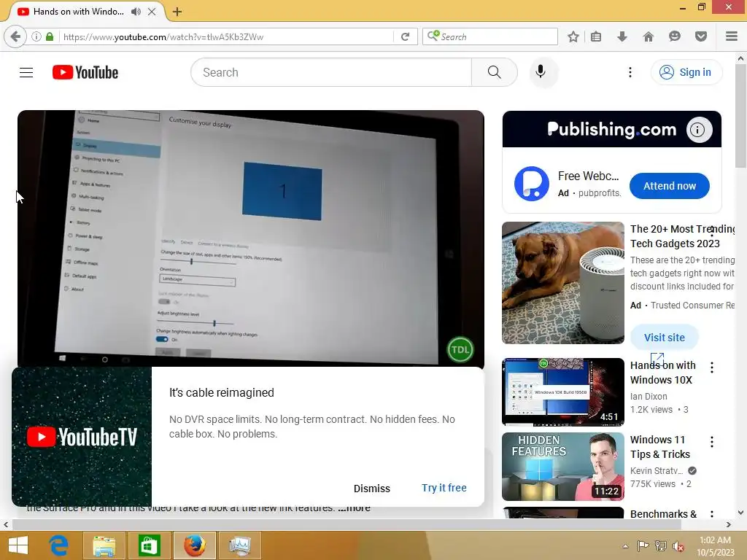Open the Firefox downloads arrow
The height and width of the screenshot is (560, 747).
pyautogui.click(x=622, y=36)
